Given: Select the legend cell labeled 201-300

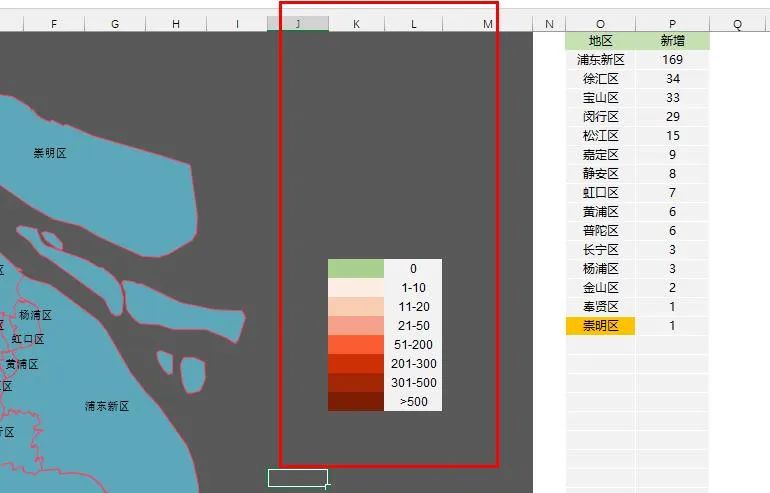Looking at the screenshot, I should click(413, 363).
